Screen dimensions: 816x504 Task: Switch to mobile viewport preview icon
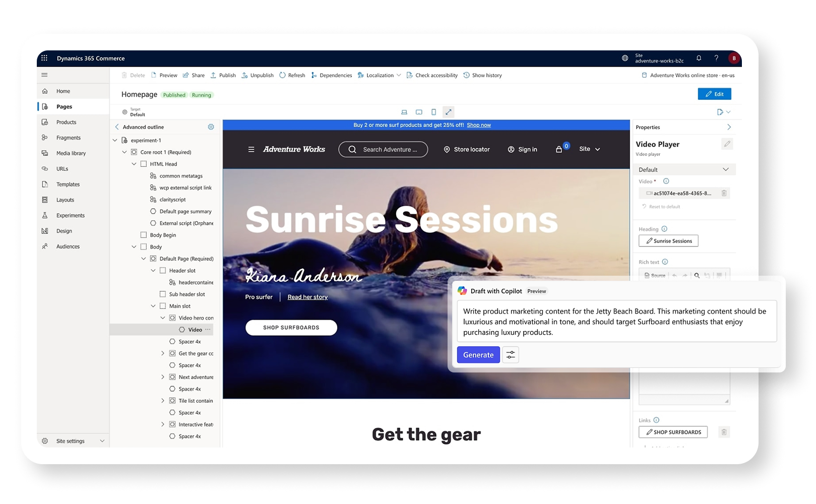pos(433,112)
